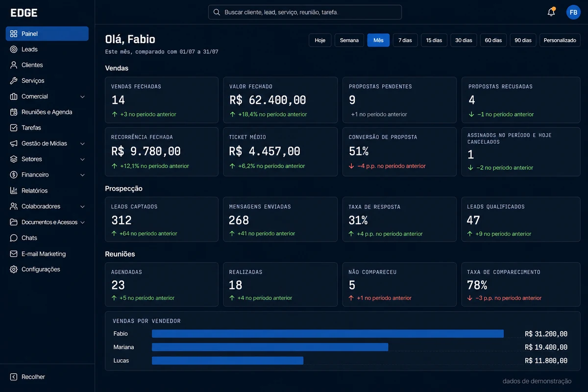
Task: Select the R$ 11.800,00 value
Action: click(546, 361)
